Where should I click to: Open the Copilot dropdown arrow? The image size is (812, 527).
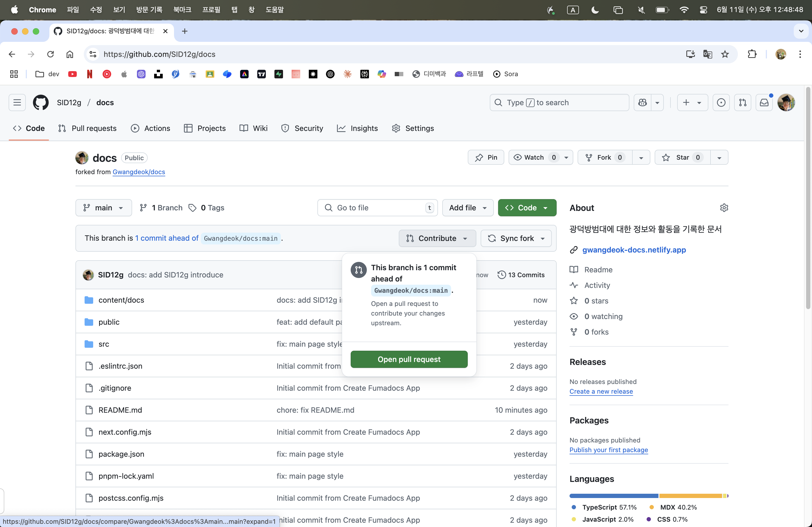[657, 102]
